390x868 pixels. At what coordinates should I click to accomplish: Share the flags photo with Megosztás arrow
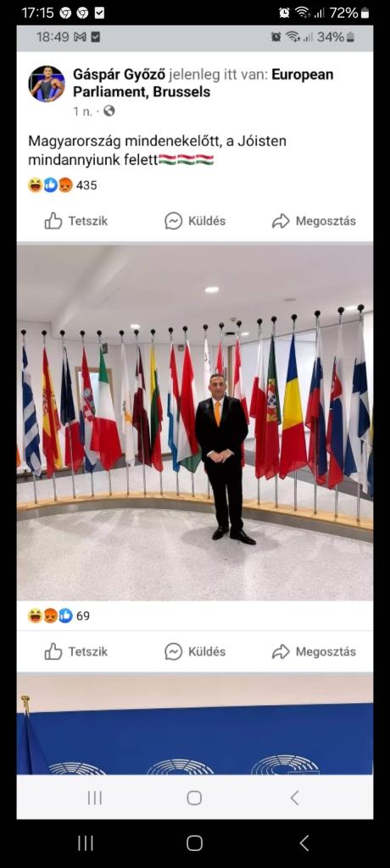tap(281, 651)
